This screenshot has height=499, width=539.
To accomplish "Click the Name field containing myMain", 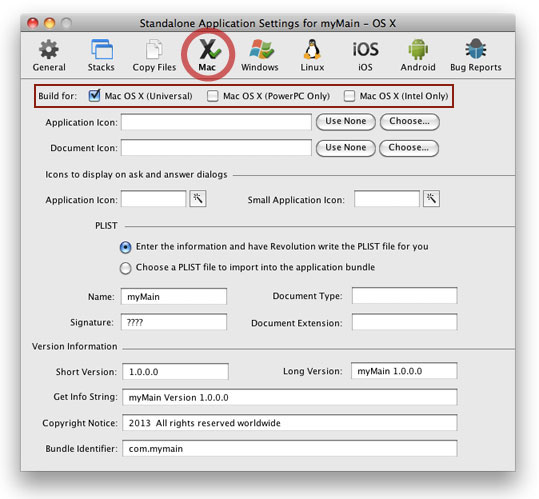I will [x=174, y=296].
